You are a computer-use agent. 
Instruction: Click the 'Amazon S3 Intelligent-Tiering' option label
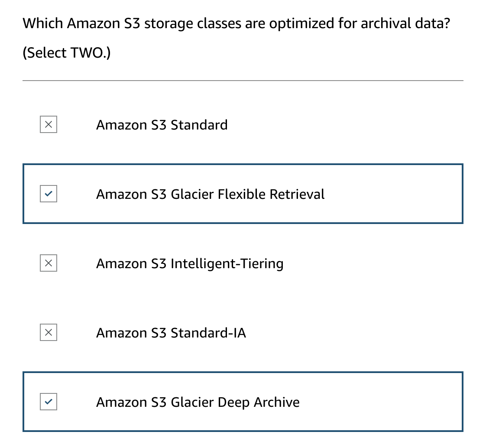click(x=190, y=263)
